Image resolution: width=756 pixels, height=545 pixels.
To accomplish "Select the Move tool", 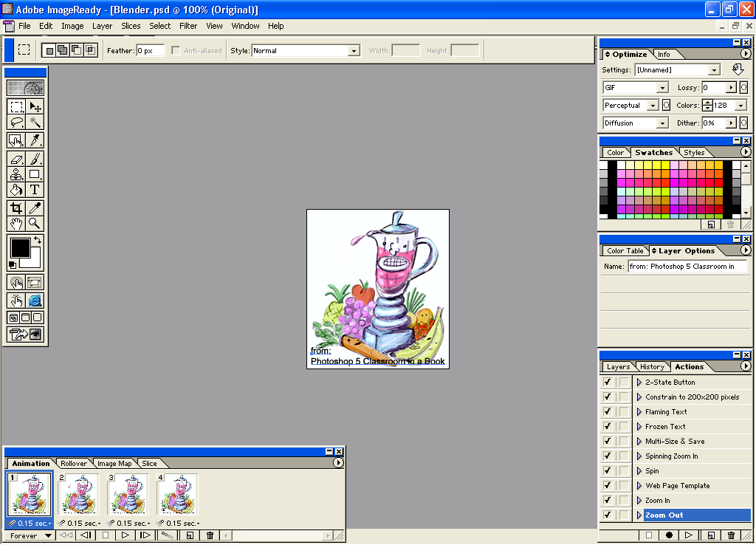I will coord(35,106).
